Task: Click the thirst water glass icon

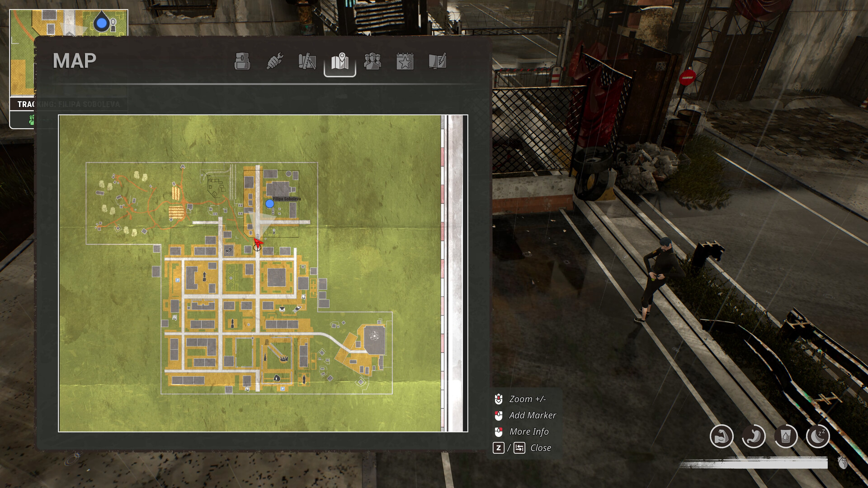Action: click(x=786, y=436)
